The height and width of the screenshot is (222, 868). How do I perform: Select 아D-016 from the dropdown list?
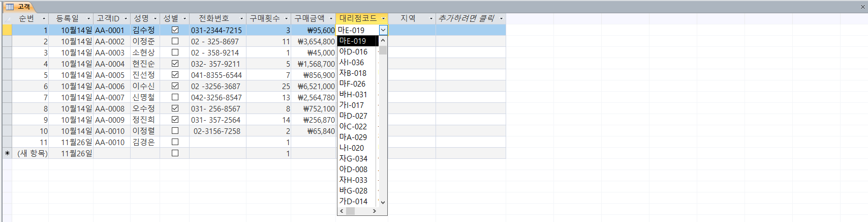[x=353, y=51]
